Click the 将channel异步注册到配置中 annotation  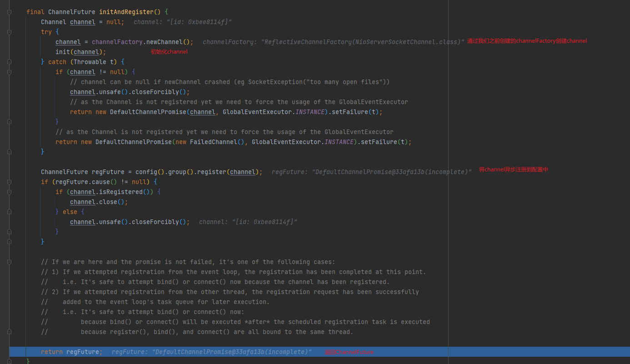coord(514,170)
